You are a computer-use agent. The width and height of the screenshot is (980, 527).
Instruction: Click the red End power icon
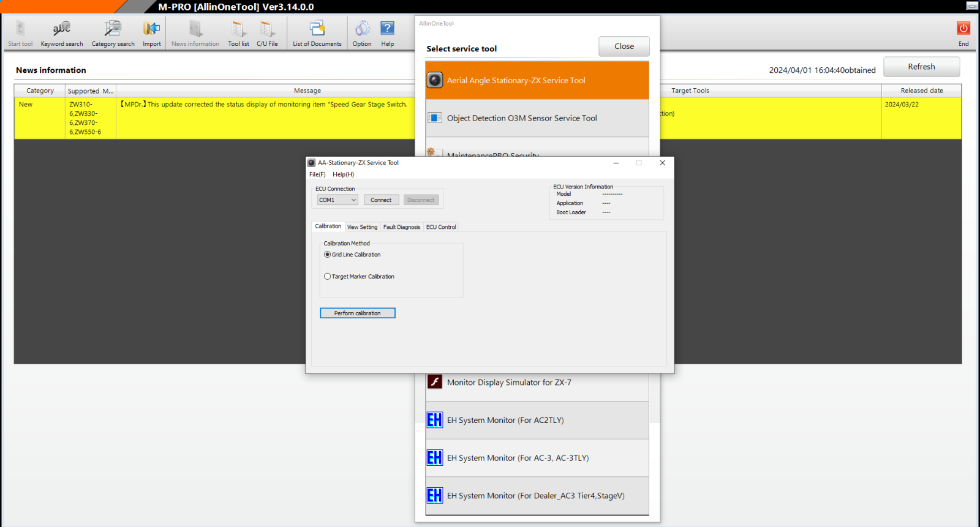click(963, 28)
